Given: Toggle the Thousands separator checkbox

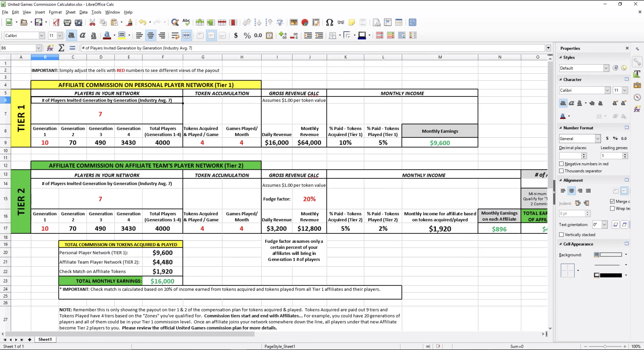Looking at the screenshot, I should point(561,171).
